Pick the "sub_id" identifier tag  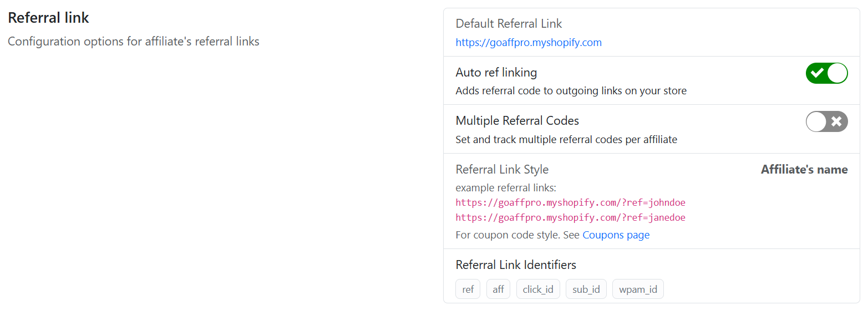pos(586,289)
